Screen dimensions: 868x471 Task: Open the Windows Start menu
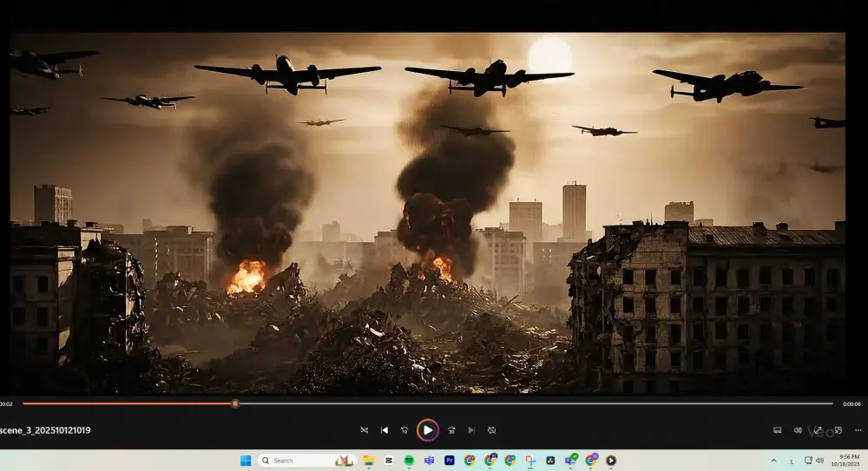pos(246,461)
